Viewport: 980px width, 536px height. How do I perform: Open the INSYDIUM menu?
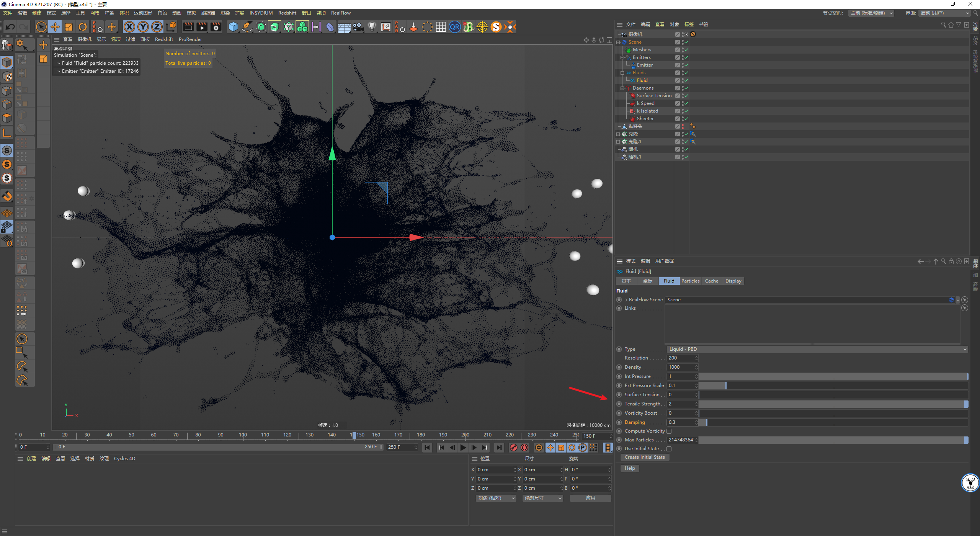261,13
